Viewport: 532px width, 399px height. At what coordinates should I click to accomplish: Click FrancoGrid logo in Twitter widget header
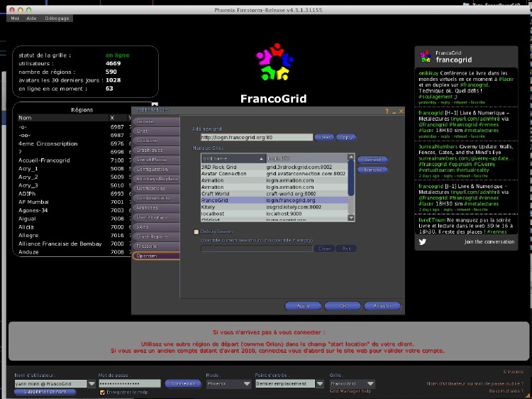[x=426, y=56]
